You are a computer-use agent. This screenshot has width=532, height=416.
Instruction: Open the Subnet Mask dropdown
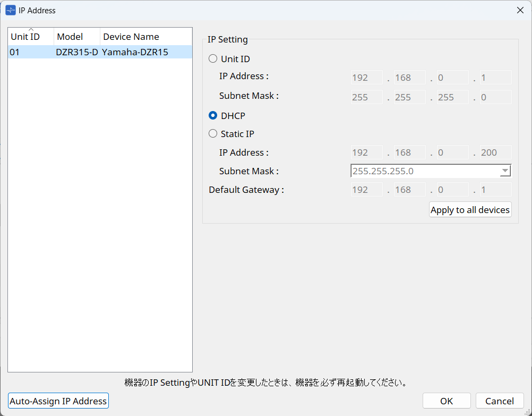tap(505, 171)
